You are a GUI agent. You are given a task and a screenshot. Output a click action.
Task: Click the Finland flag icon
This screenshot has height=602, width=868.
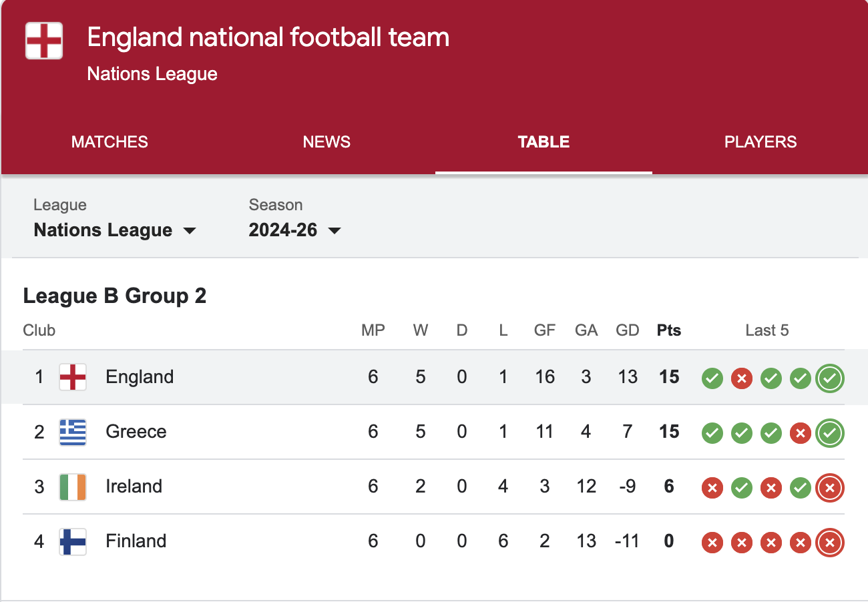pyautogui.click(x=72, y=541)
